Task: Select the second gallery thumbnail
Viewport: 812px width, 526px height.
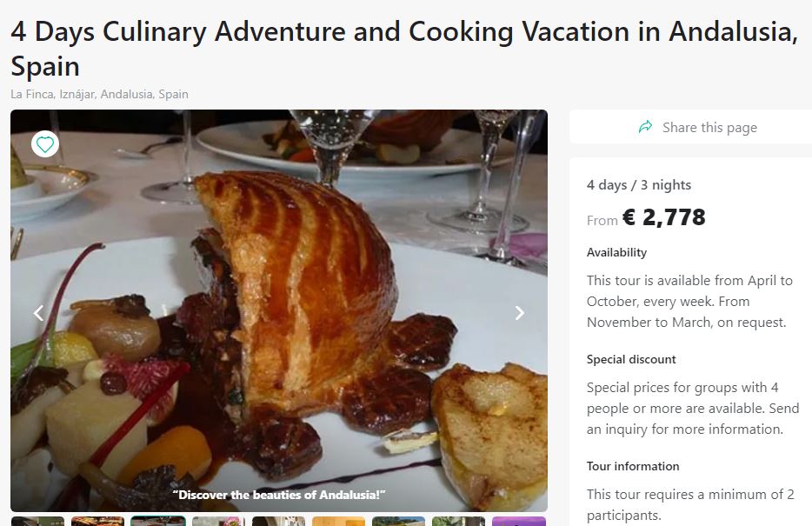Action: click(97, 522)
